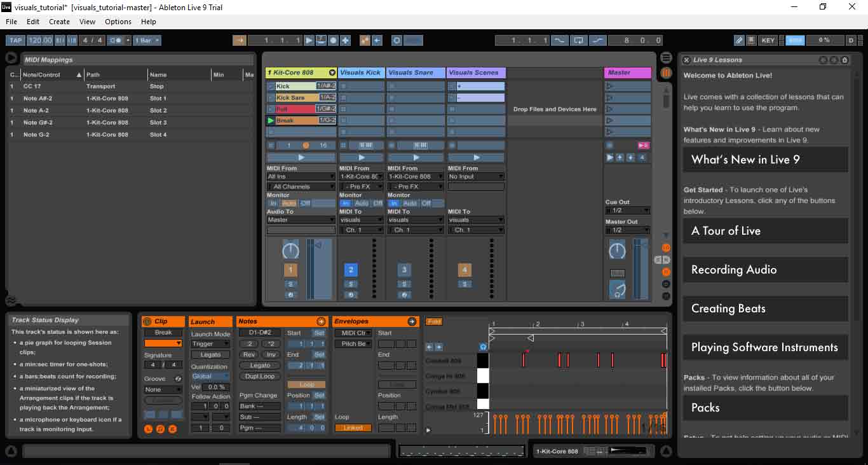
Task: Open the Cue Out 1/2 dropdown
Action: (x=628, y=210)
